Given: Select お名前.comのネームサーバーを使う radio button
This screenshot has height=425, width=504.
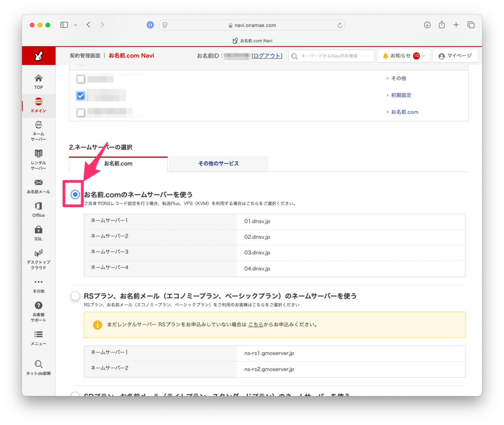Looking at the screenshot, I should (75, 194).
